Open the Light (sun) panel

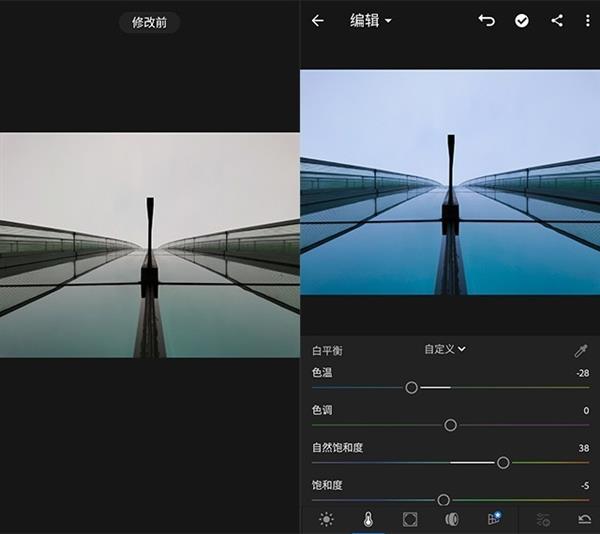coord(326,519)
